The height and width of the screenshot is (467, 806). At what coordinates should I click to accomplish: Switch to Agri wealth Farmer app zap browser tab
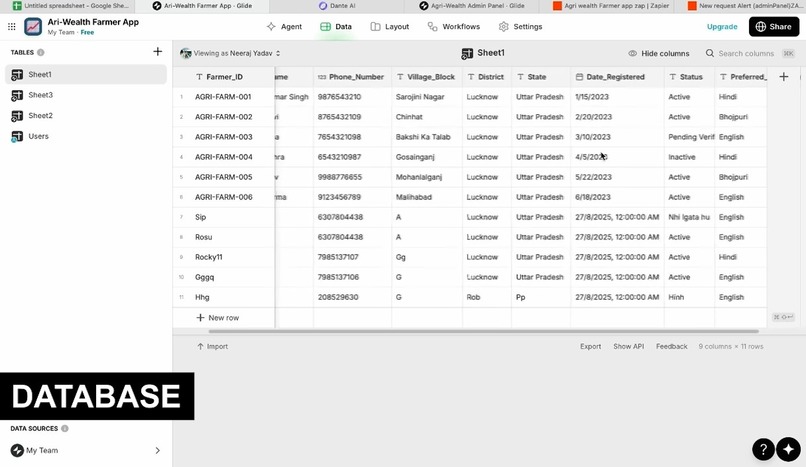[611, 6]
